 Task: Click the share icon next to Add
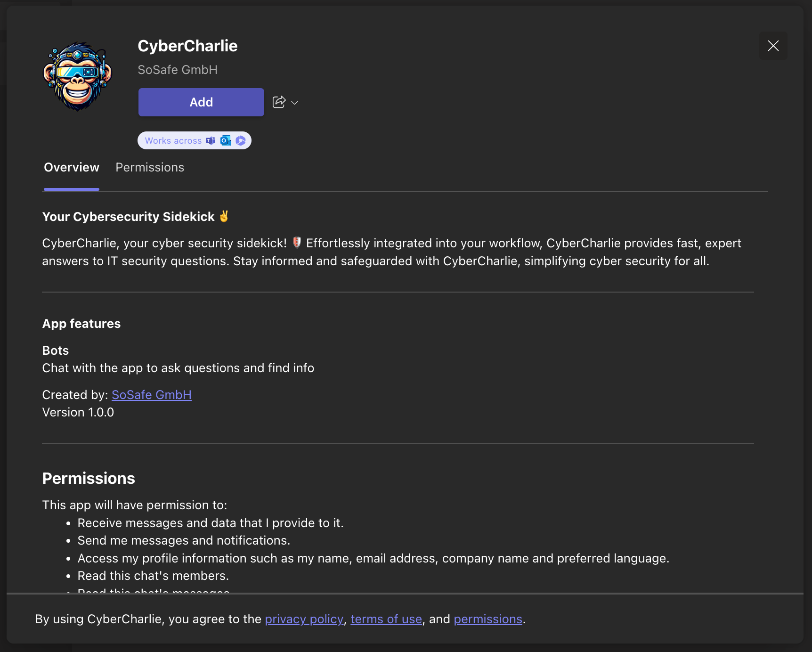click(x=279, y=102)
